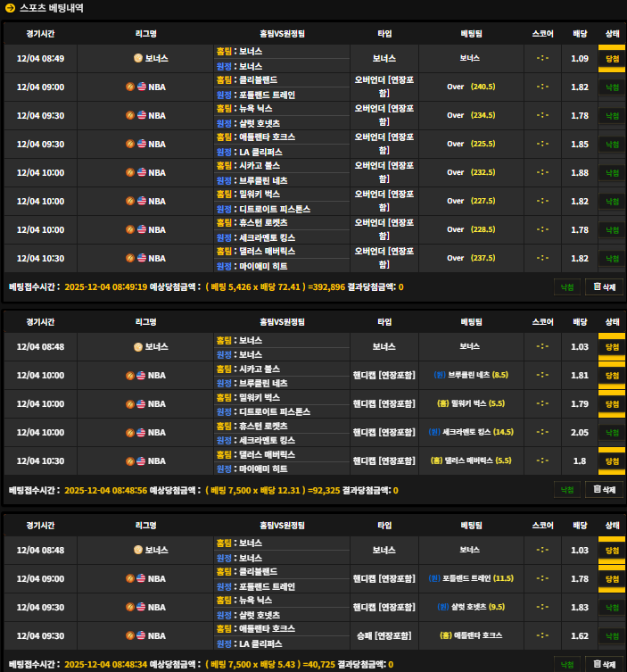627x672 pixels.
Task: Click the bonus coin icon in 1.09 odds row
Action: point(137,58)
